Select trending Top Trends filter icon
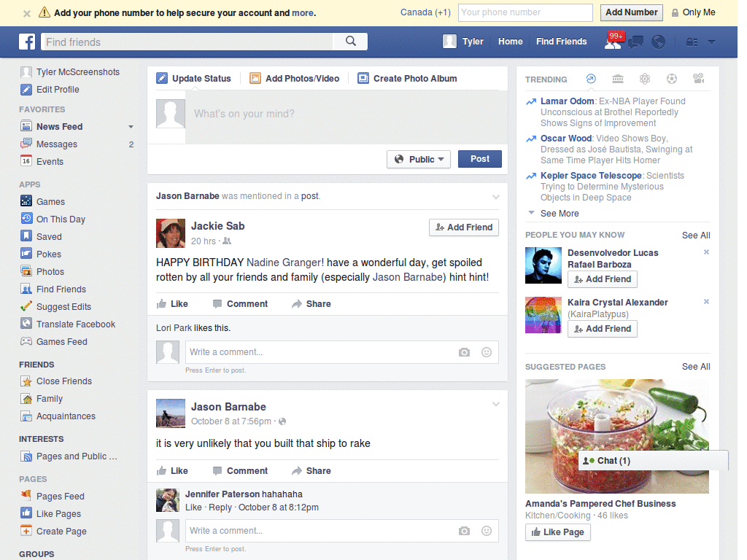The image size is (747, 560). pyautogui.click(x=591, y=79)
